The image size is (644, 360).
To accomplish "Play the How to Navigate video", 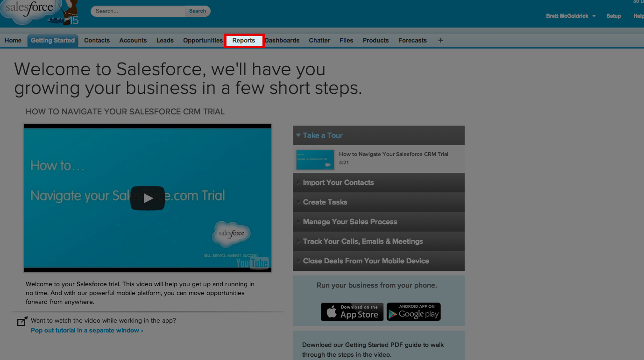I will [x=148, y=198].
